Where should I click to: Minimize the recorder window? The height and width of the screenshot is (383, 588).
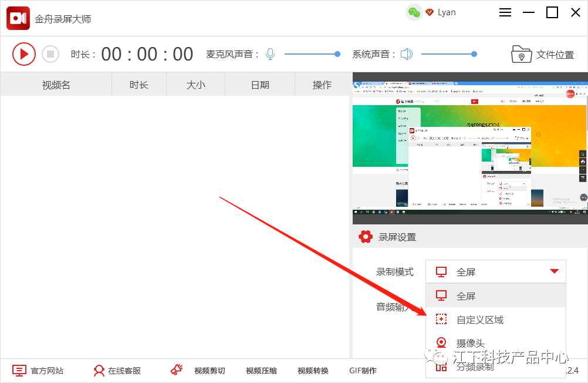tap(529, 12)
